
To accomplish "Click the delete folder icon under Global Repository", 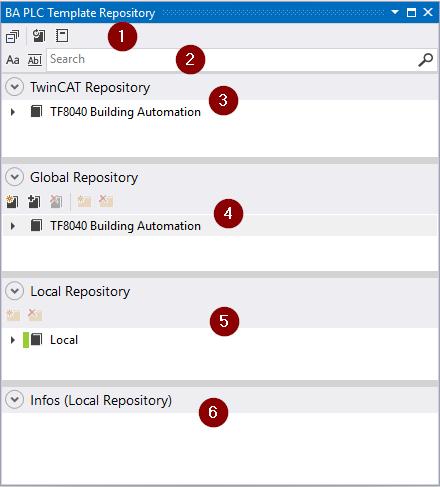I will 106,201.
